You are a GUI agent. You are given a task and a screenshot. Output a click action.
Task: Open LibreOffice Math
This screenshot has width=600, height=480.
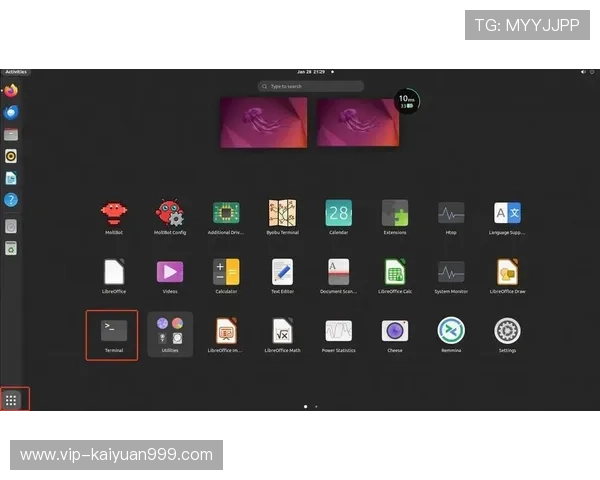pyautogui.click(x=282, y=335)
